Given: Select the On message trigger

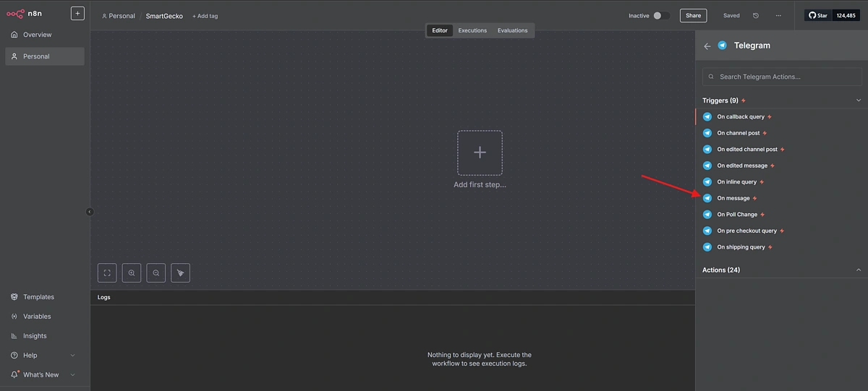Looking at the screenshot, I should (x=733, y=198).
